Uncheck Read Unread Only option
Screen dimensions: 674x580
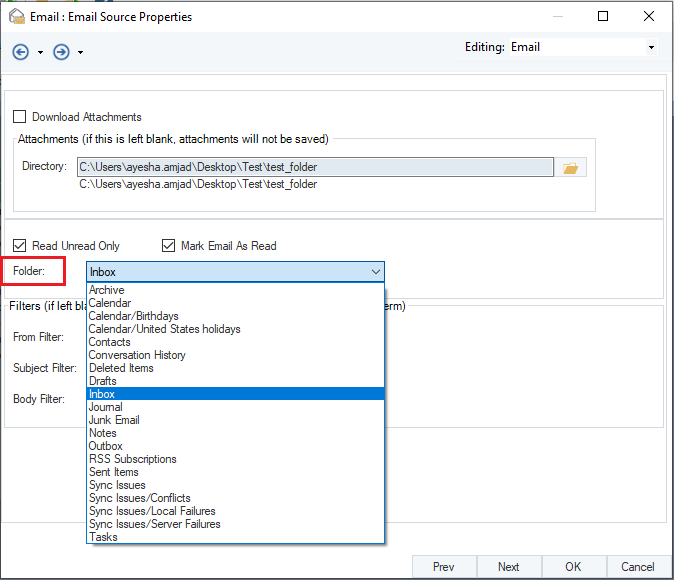(x=20, y=246)
